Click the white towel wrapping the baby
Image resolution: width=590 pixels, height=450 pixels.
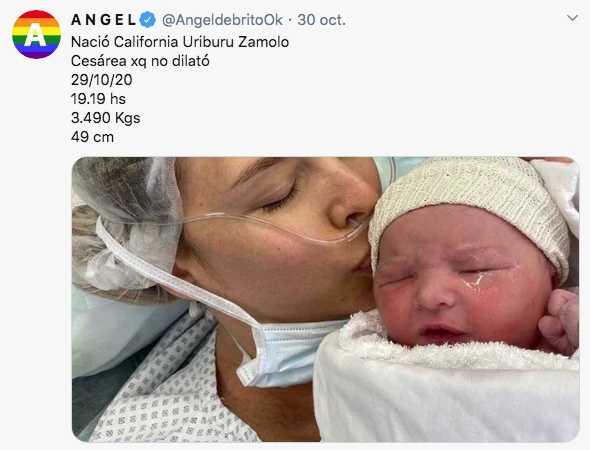446,384
